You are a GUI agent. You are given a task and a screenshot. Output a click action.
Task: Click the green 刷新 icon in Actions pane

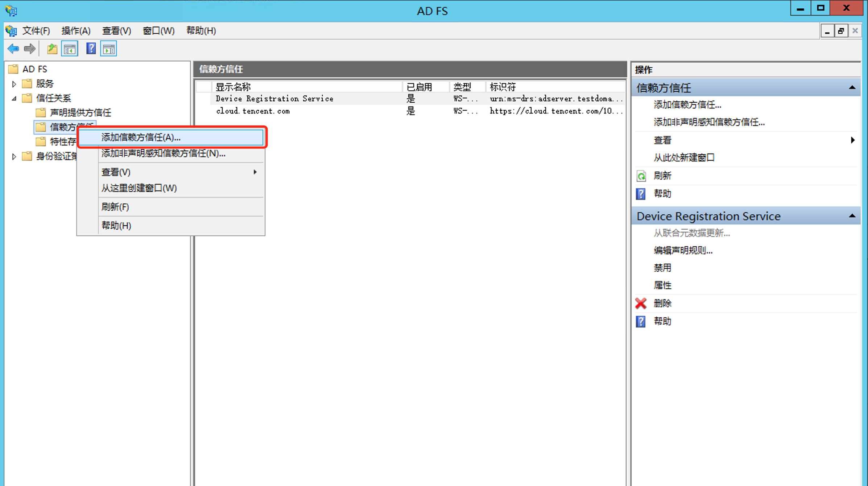coord(641,176)
